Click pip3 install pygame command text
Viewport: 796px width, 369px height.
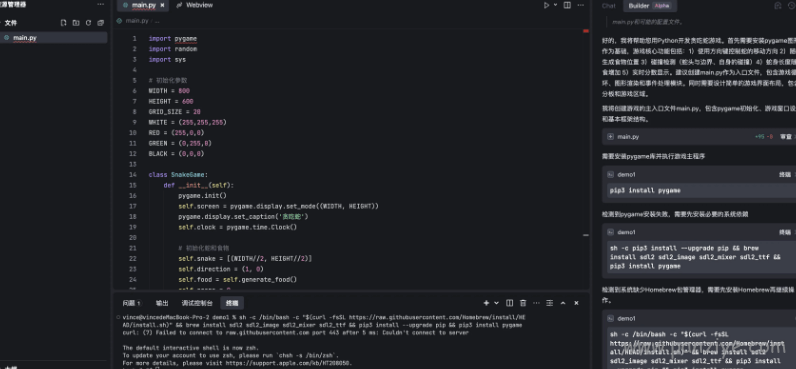click(x=645, y=190)
